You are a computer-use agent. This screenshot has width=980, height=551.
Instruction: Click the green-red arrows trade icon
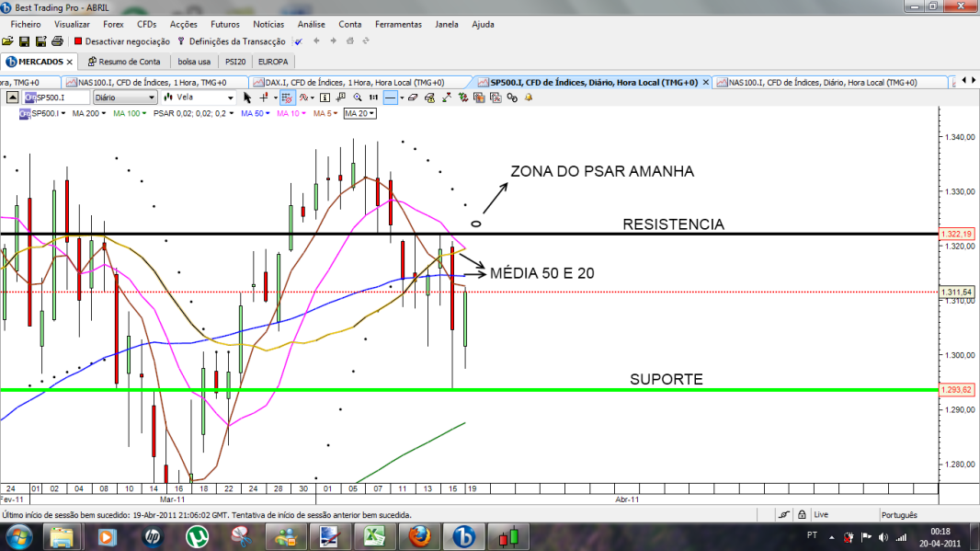[x=463, y=98]
